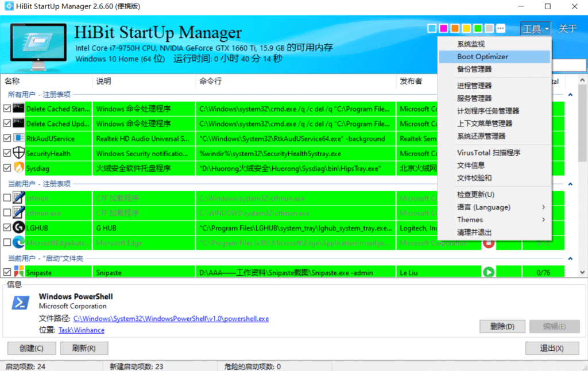The width and height of the screenshot is (588, 371).
Task: Enable the MicrosoftEdgeAuto... checkbox
Action: [x=7, y=242]
